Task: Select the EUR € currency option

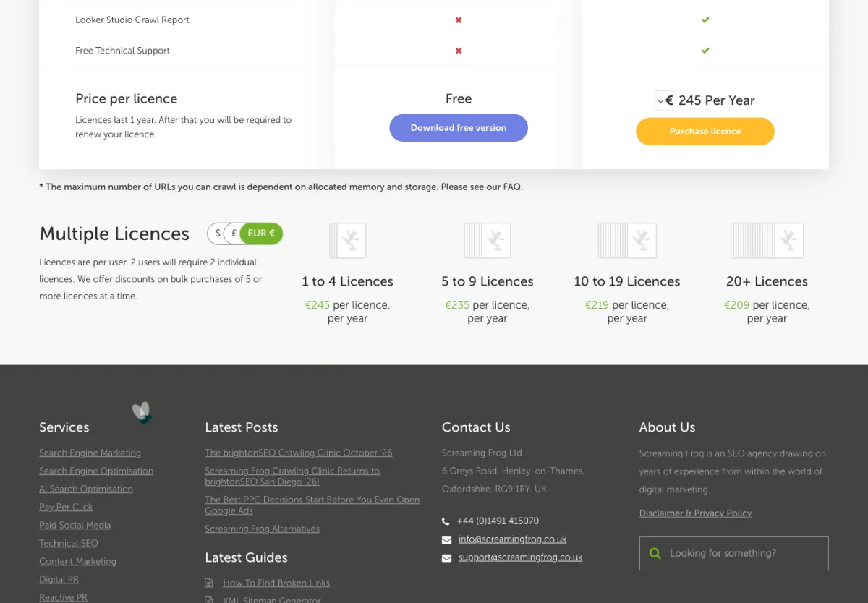Action: pyautogui.click(x=261, y=234)
